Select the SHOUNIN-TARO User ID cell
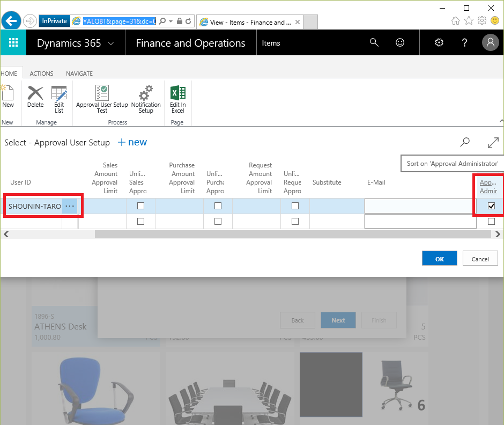The image size is (504, 425). click(34, 206)
